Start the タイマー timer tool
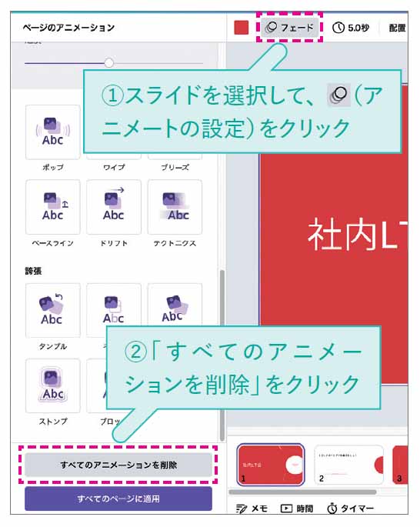Screen dimensions: 420x527 (x=350, y=509)
